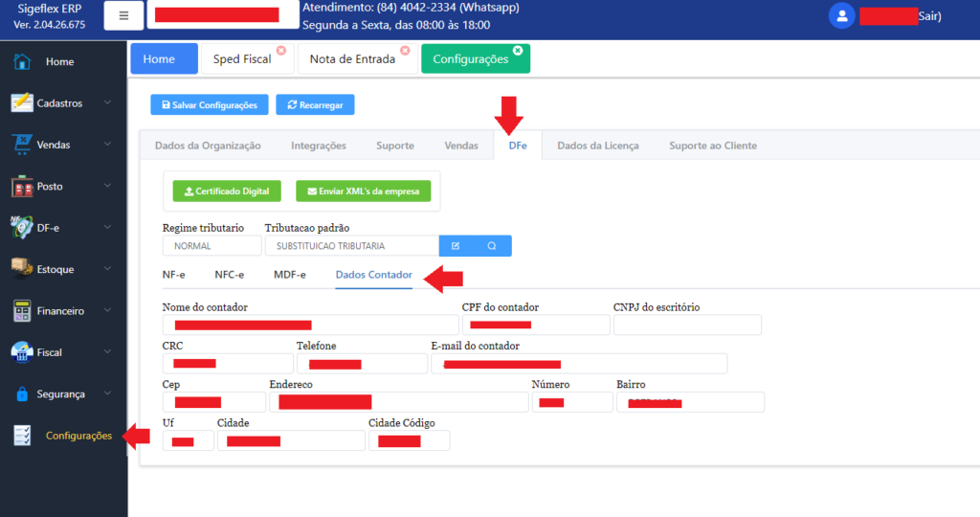Click the edit icon beside Tributacao padrão
Screen dimensions: 980x517
(457, 246)
